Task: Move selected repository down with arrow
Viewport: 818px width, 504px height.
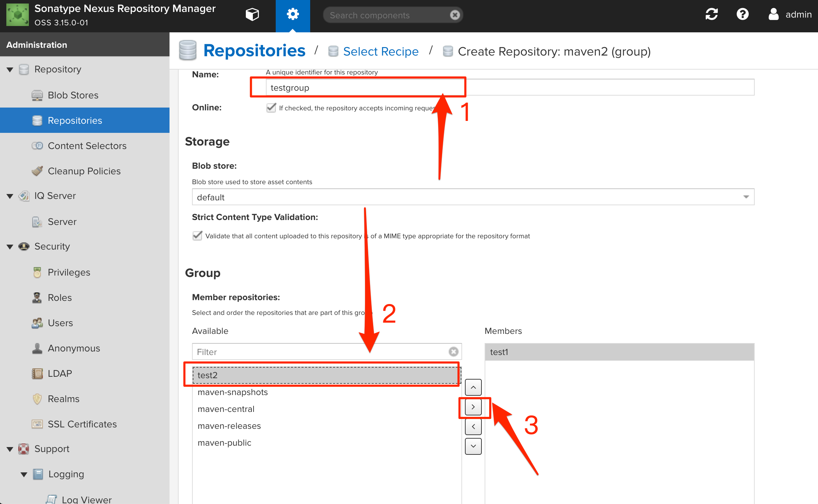Action: [473, 446]
